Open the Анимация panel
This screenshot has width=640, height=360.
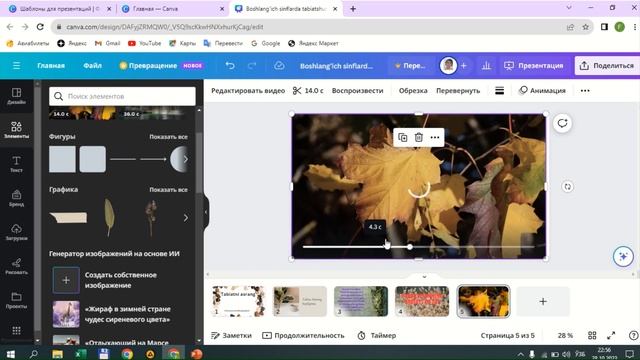542,91
